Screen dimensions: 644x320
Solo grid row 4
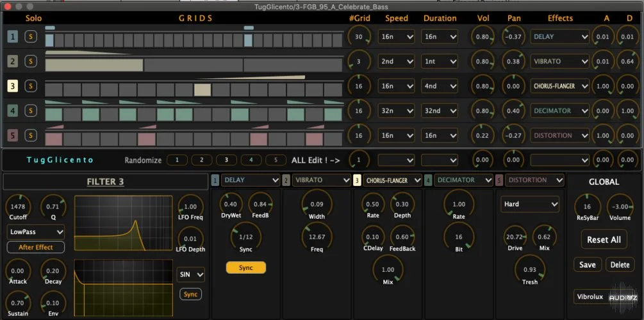click(31, 110)
